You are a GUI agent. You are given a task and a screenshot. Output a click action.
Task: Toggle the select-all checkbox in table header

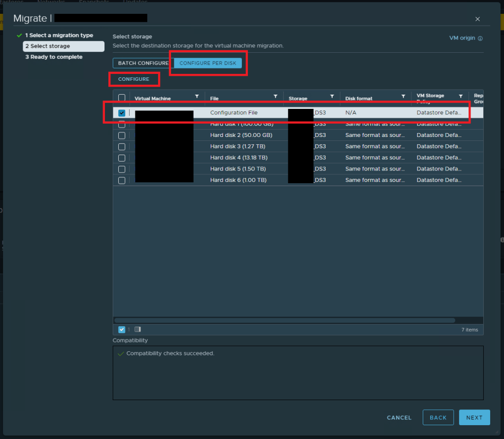click(x=122, y=98)
